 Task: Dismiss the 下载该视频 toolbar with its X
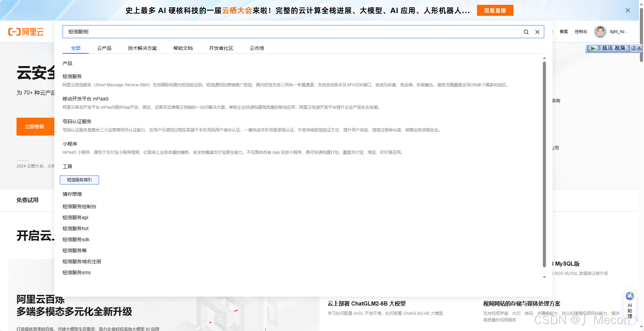click(x=639, y=48)
